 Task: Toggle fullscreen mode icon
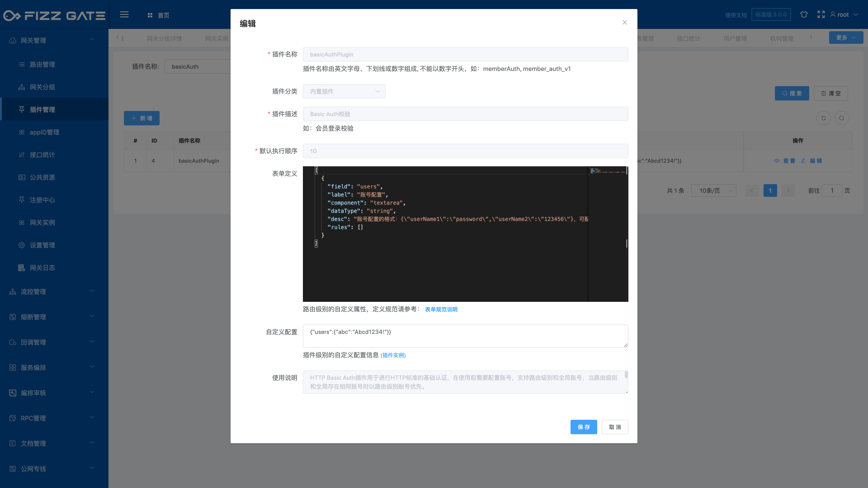pyautogui.click(x=821, y=14)
